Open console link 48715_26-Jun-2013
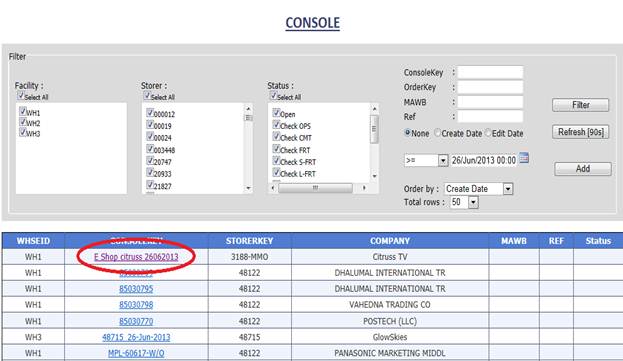Image resolution: width=623 pixels, height=361 pixels. [x=136, y=337]
